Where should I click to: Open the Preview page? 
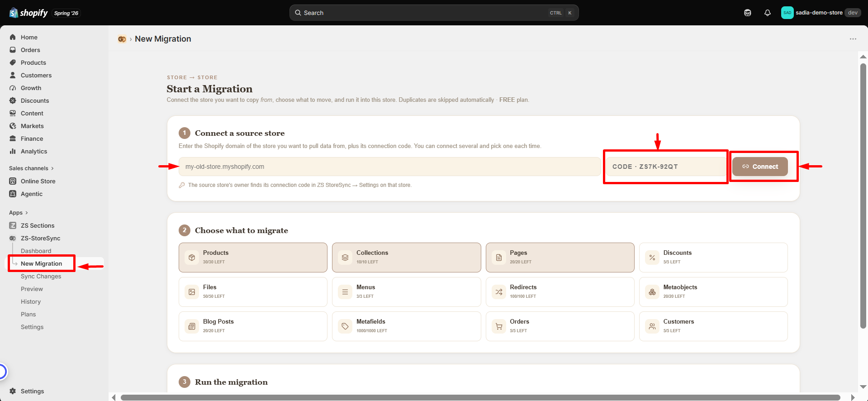[x=32, y=289]
